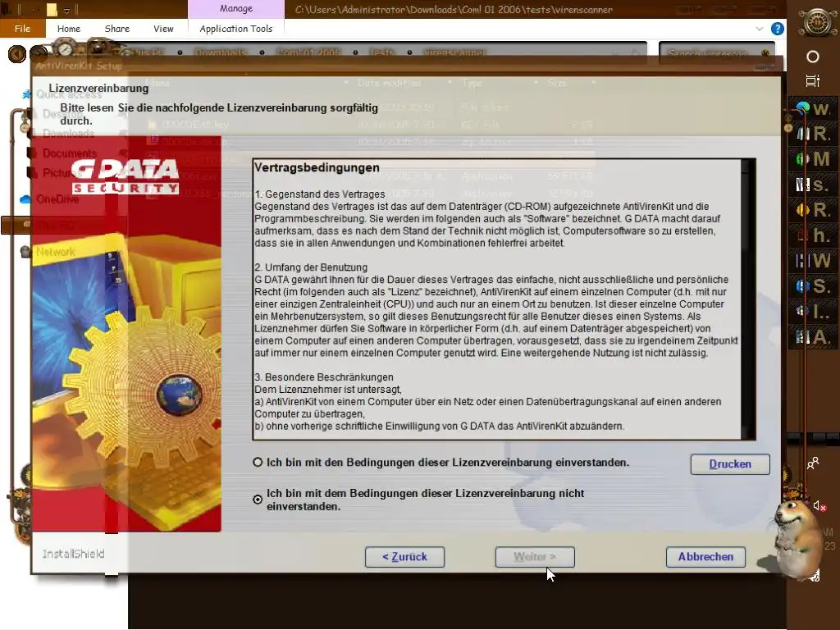Click Explorer's round back navigation button
Screen dimensions: 840x630
17,53
